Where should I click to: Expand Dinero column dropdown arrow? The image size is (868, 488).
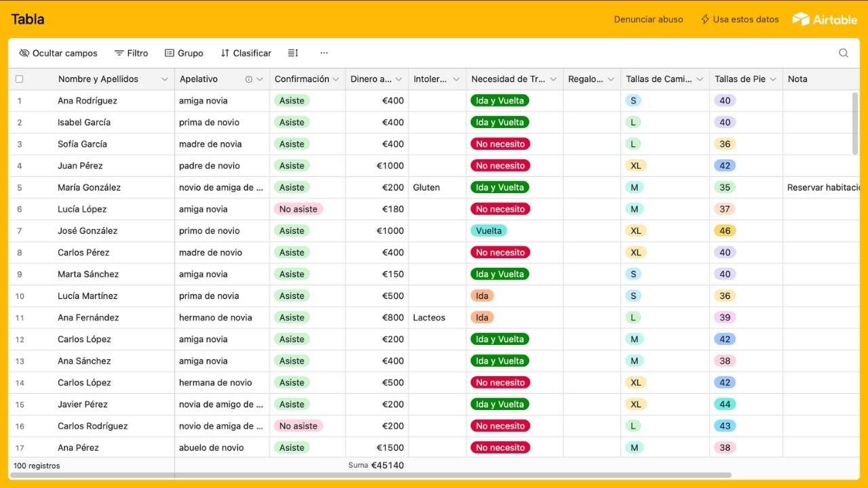[398, 79]
